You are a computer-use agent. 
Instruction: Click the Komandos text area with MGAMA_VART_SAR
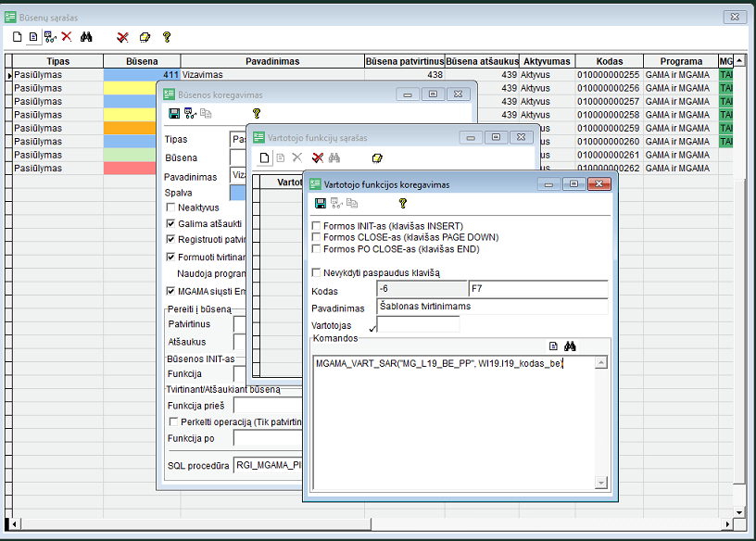(x=460, y=417)
